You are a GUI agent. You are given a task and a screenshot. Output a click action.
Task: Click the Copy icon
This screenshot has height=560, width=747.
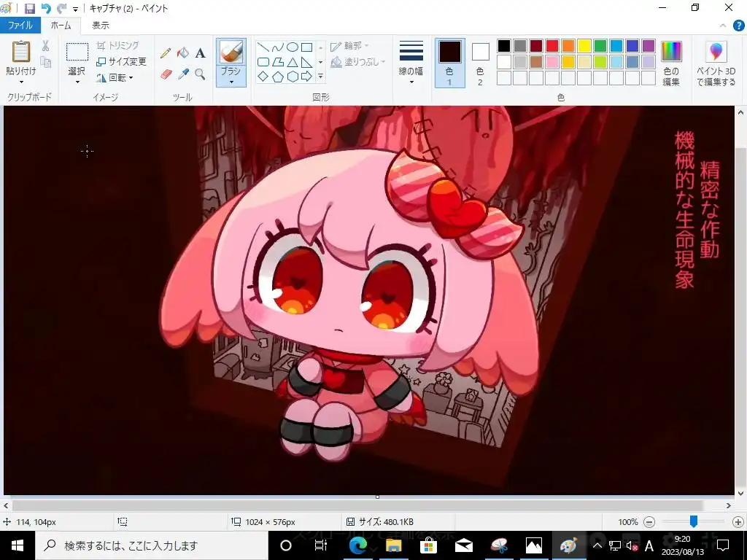point(46,62)
